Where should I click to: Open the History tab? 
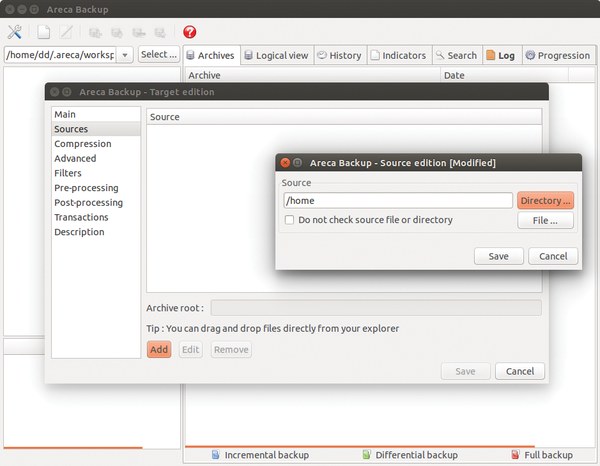pos(340,55)
